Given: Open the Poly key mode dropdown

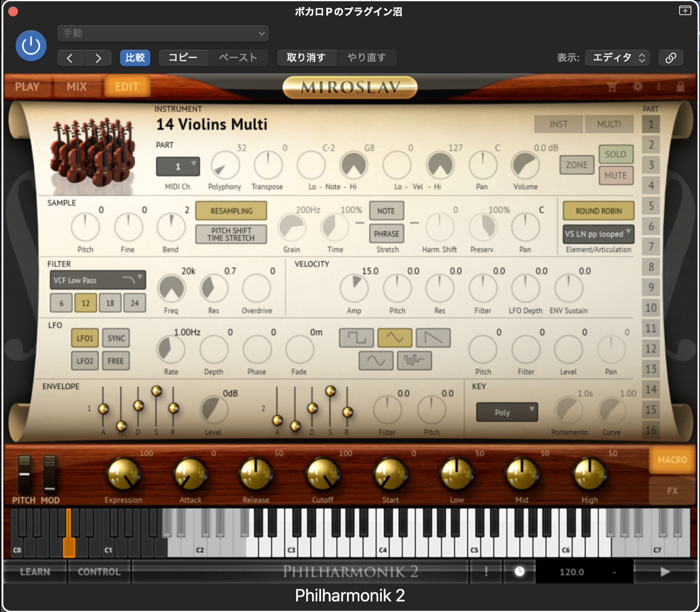Looking at the screenshot, I should 507,412.
